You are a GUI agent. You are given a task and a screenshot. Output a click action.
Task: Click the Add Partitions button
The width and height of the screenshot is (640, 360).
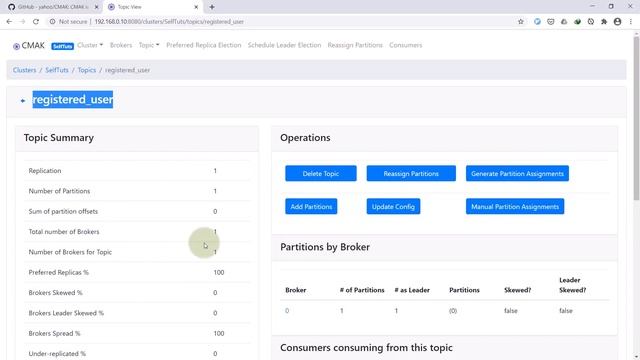click(x=311, y=207)
